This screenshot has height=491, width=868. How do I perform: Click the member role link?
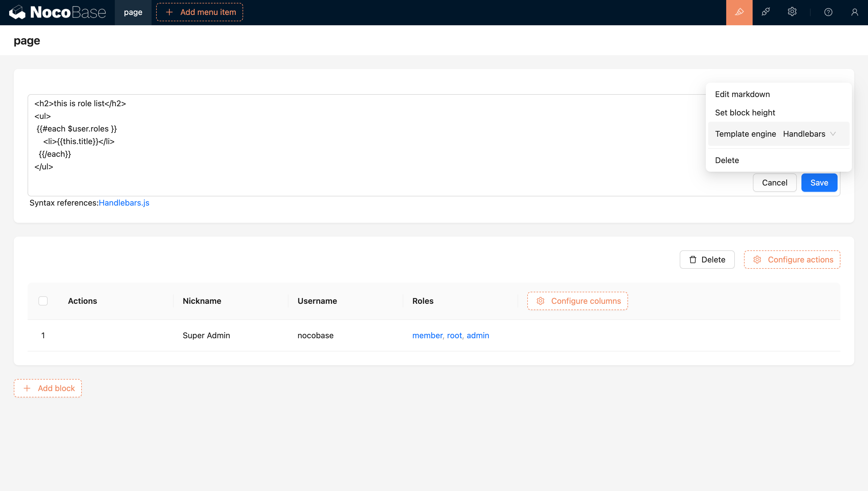(427, 336)
